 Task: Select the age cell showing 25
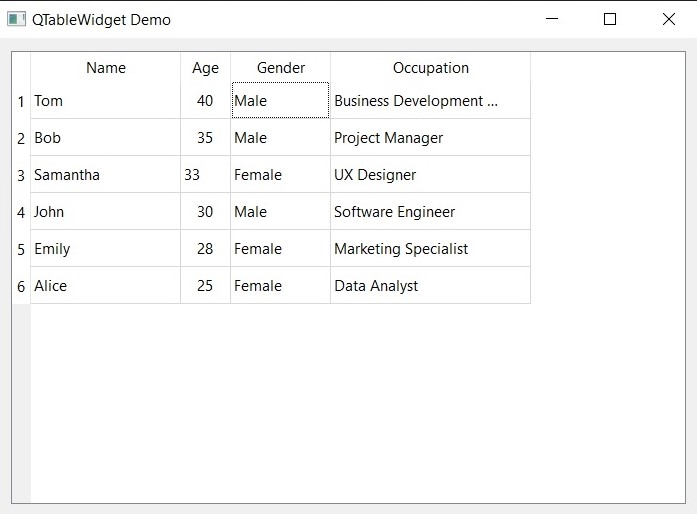click(x=205, y=285)
